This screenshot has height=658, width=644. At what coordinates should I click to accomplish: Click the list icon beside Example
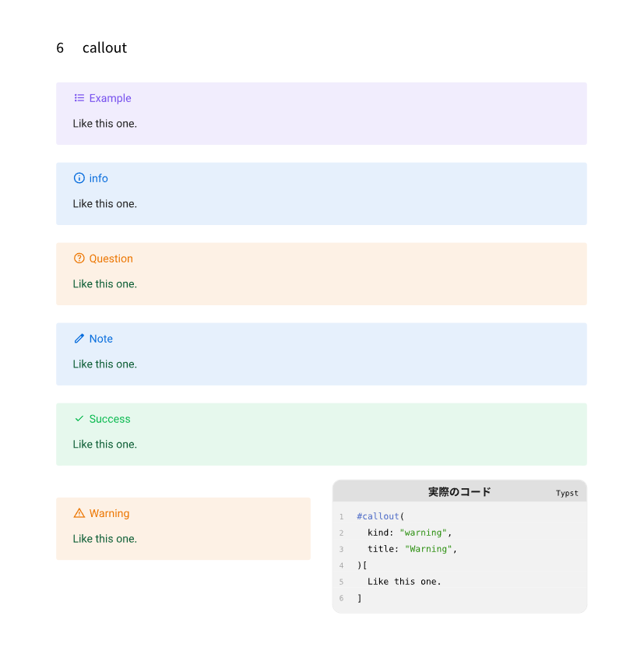coord(79,98)
